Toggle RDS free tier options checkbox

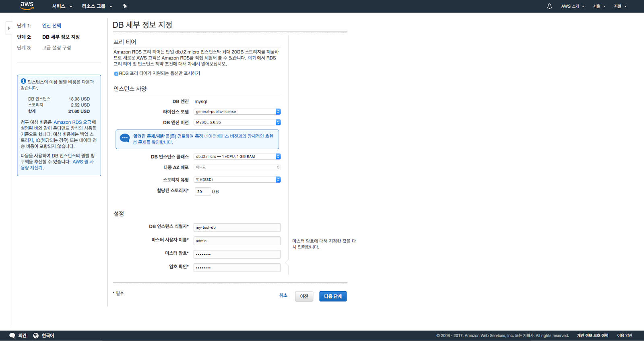tap(116, 74)
